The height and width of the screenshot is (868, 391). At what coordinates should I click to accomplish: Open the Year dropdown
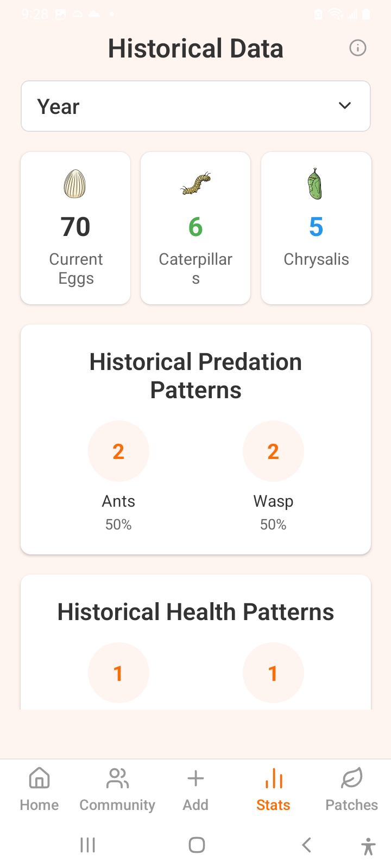[195, 106]
